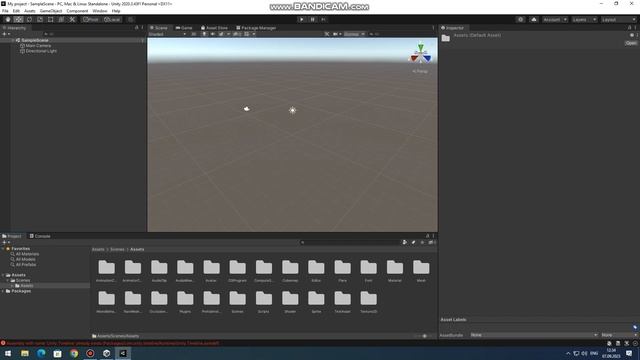This screenshot has width=640, height=360.
Task: Click the plus button in Project panel
Action: 4,242
